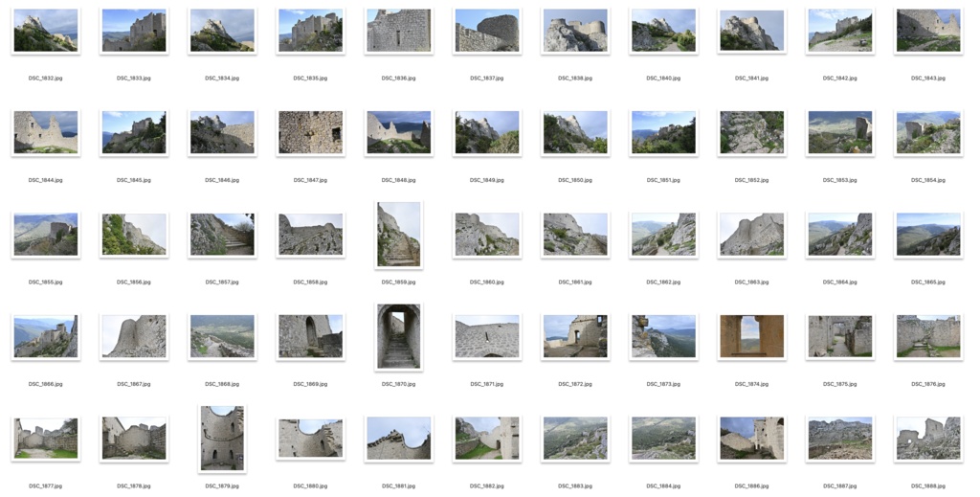Viewport: 980px width, 497px height.
Task: Select the DSC_1847.jpg stonework thumbnail
Action: point(311,132)
